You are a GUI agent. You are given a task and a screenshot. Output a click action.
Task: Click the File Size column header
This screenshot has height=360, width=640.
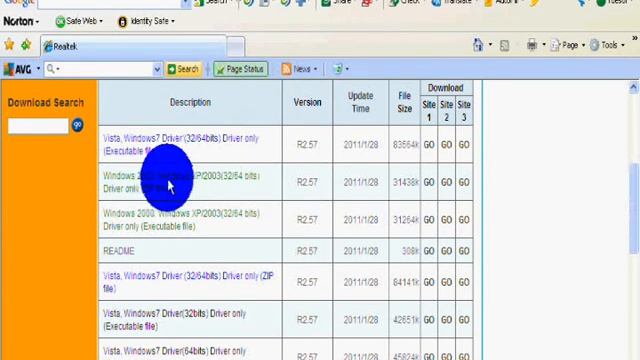pos(404,102)
